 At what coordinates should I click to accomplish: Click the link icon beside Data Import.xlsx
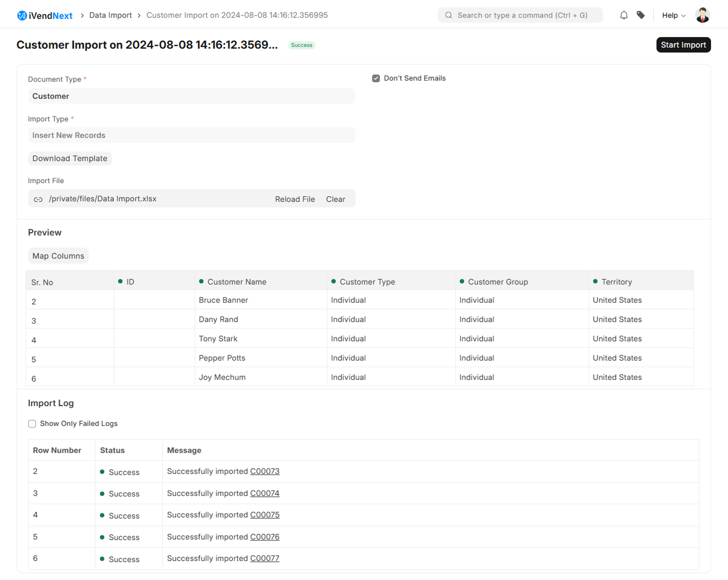coord(38,199)
